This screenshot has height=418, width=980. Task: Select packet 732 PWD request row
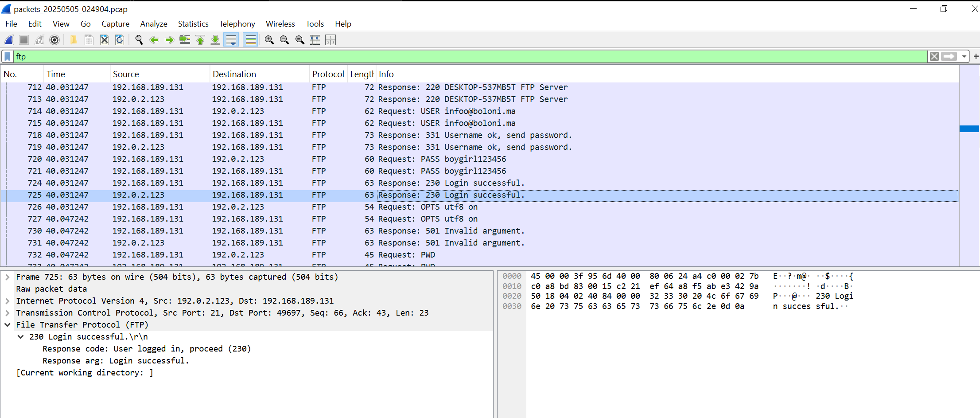(x=480, y=255)
